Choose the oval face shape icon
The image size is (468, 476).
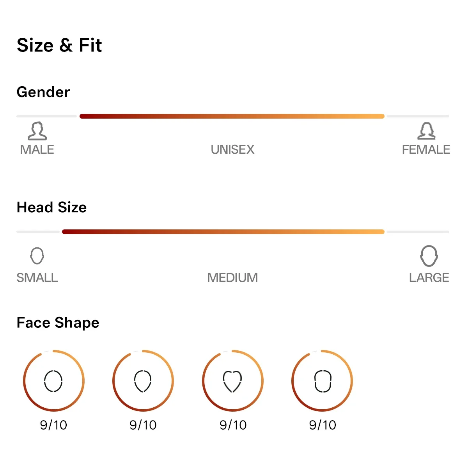click(53, 381)
